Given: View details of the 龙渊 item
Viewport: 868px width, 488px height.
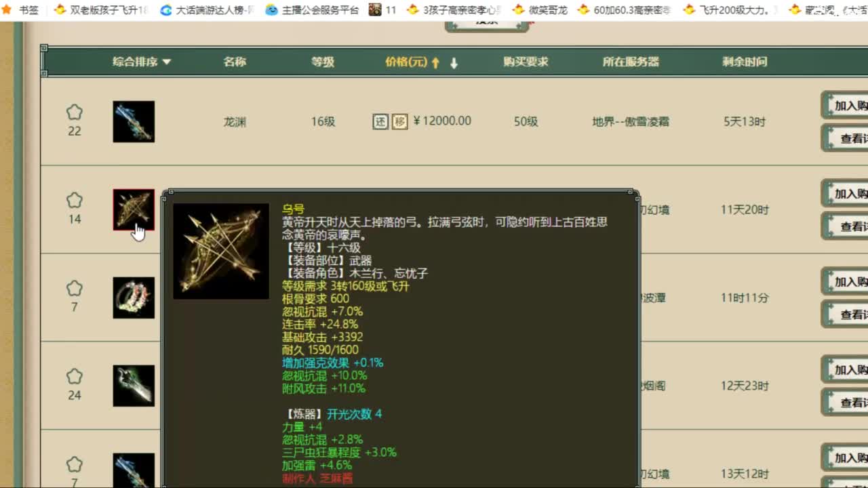Looking at the screenshot, I should (x=845, y=138).
